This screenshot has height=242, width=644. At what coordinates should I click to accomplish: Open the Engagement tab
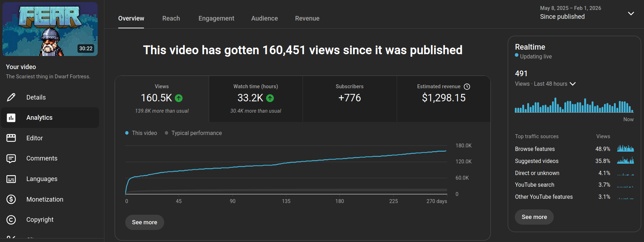(x=216, y=18)
